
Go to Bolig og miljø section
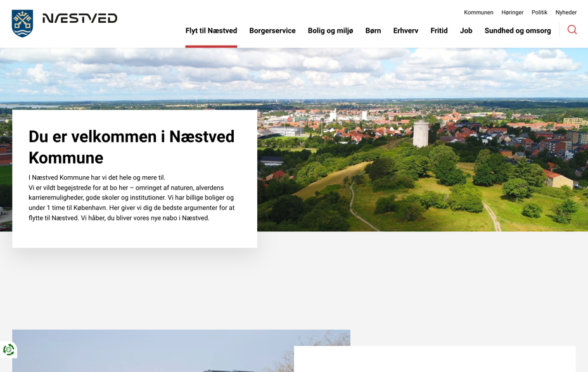pyautogui.click(x=330, y=30)
